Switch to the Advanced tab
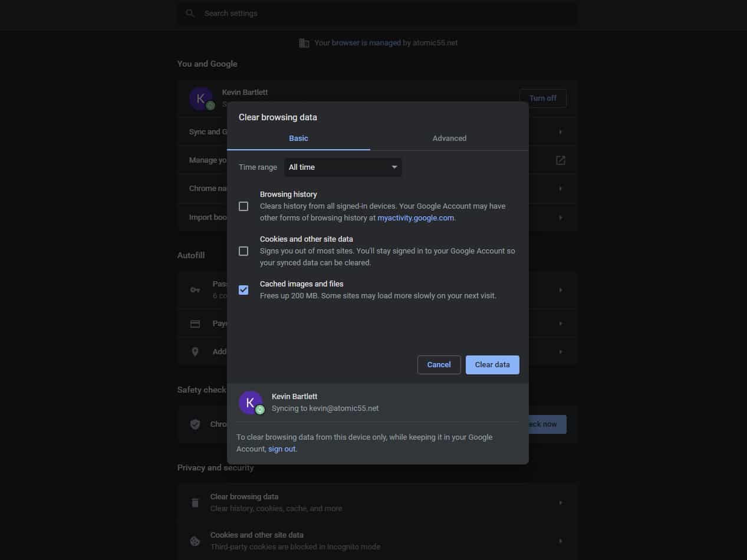 click(x=449, y=139)
